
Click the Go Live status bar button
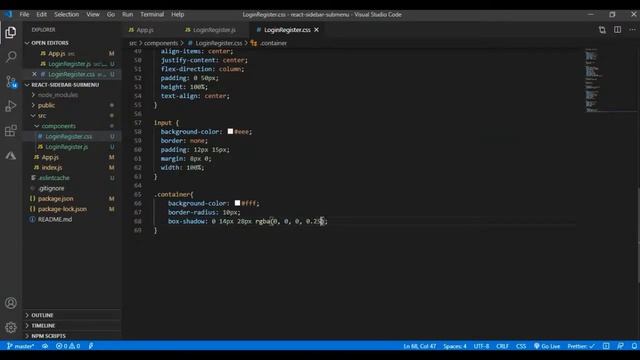(x=547, y=346)
